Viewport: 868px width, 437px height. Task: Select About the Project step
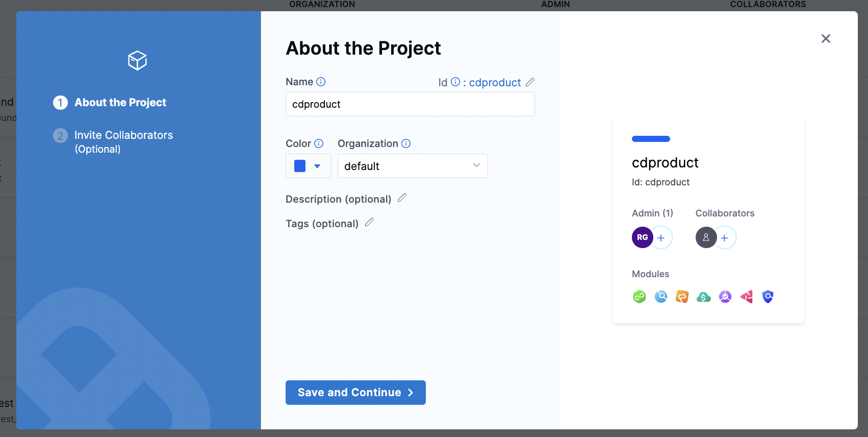pyautogui.click(x=120, y=103)
